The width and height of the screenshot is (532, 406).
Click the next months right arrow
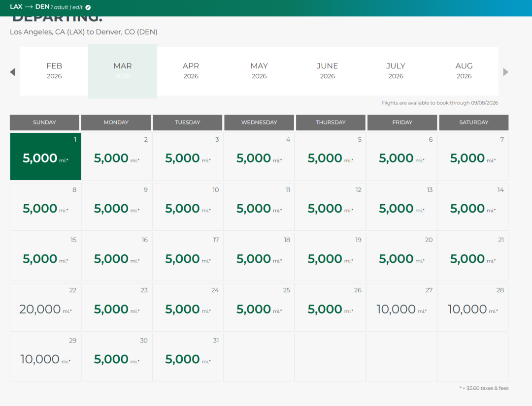(505, 72)
